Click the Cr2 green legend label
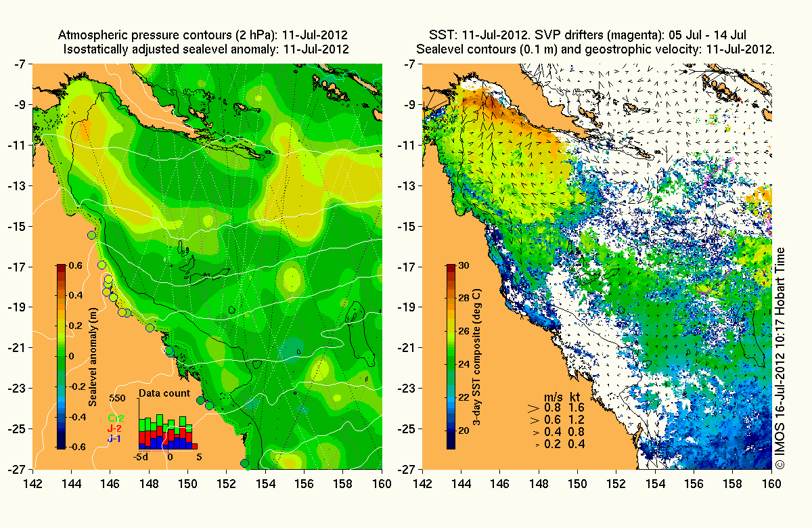812x528 pixels. click(114, 418)
